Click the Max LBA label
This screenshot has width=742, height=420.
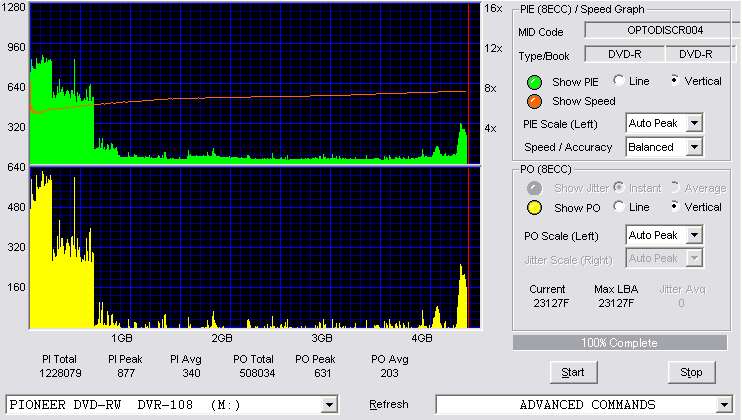click(x=616, y=289)
